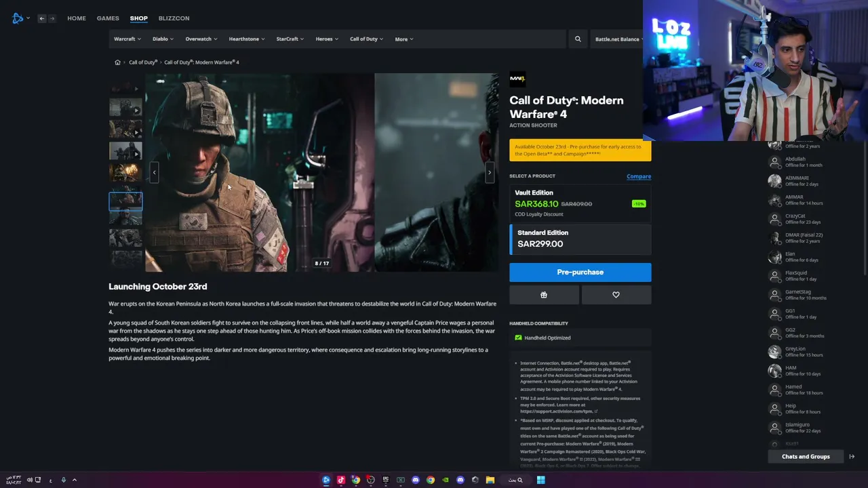Open the Battle.net app icon in taskbar
This screenshot has height=488, width=868.
click(326, 480)
